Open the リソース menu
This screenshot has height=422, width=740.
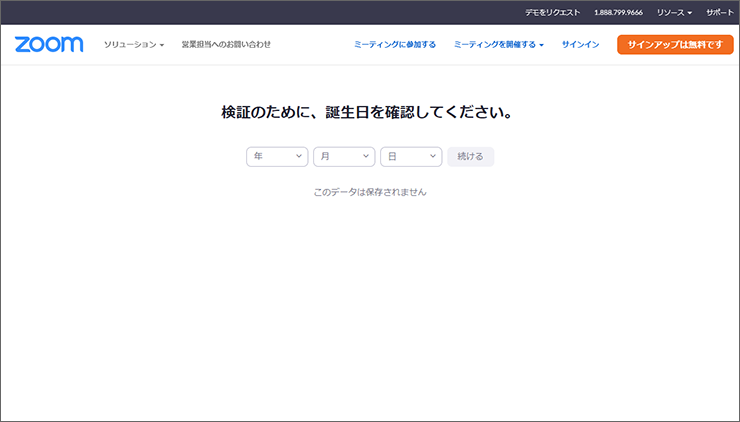pyautogui.click(x=674, y=12)
